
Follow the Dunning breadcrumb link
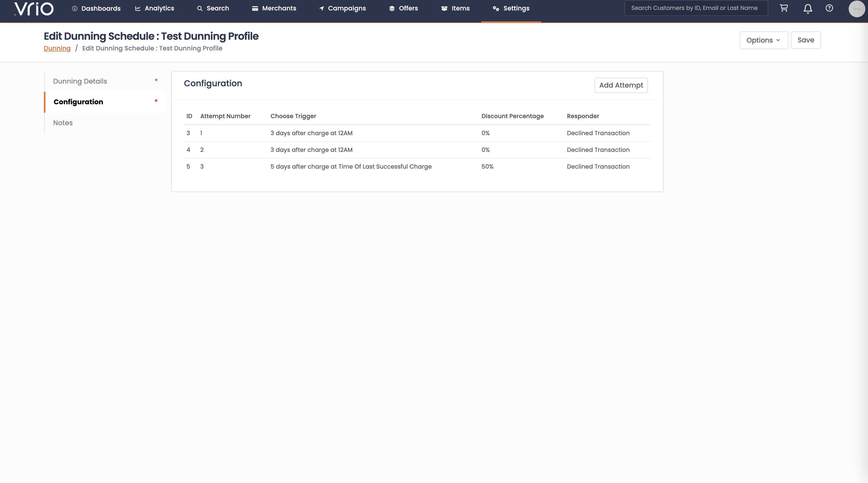[57, 48]
